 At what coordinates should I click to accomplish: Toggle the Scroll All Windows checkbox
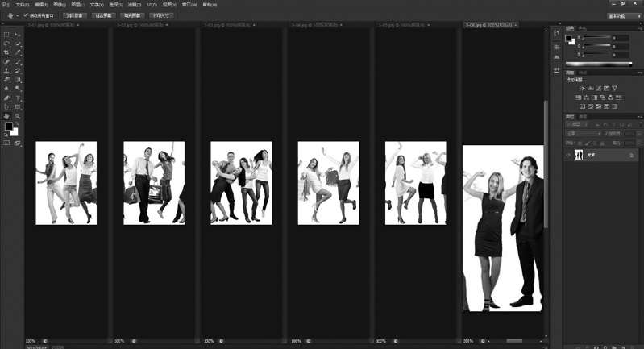point(26,15)
